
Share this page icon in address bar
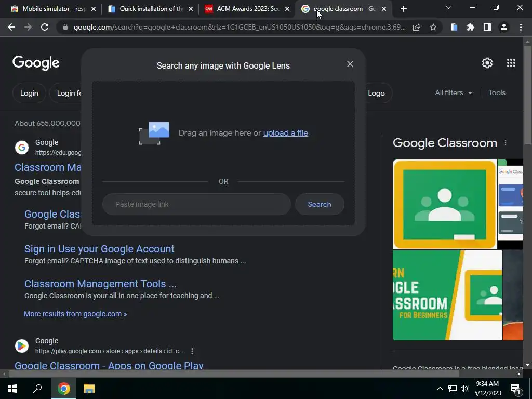[x=417, y=27]
